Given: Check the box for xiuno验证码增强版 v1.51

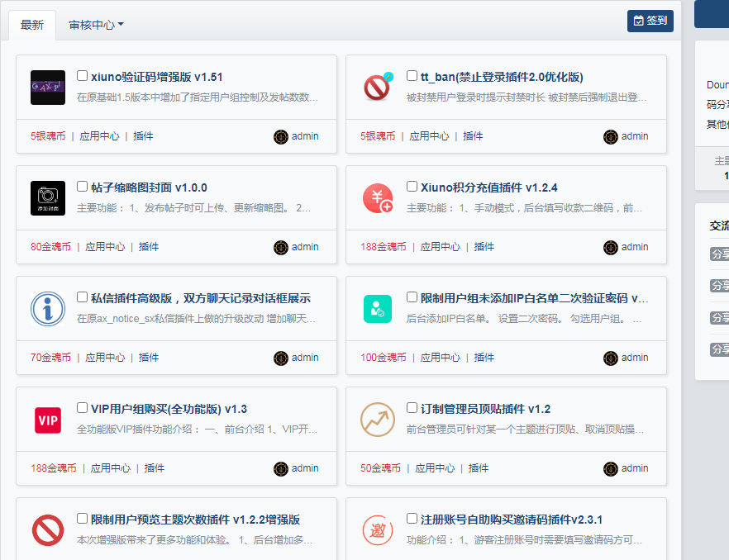Looking at the screenshot, I should pyautogui.click(x=83, y=76).
